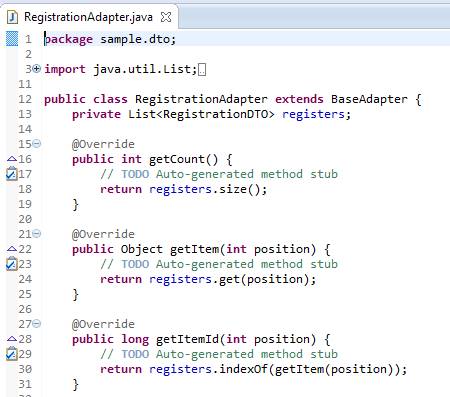Collapse the getItem method at line 21
The width and height of the screenshot is (450, 397).
point(37,234)
